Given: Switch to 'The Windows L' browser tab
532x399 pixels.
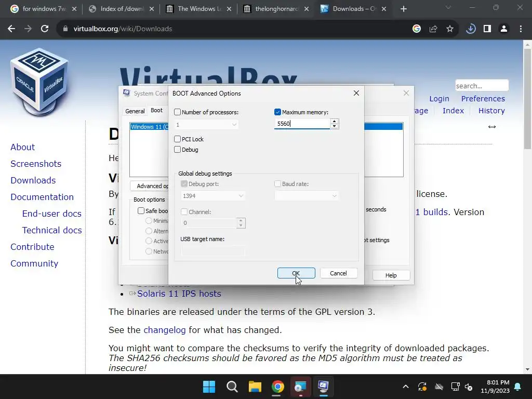Looking at the screenshot, I should click(198, 9).
